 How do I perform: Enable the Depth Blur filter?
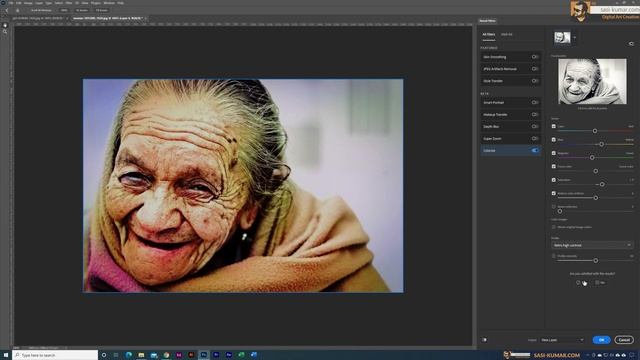[x=535, y=127]
